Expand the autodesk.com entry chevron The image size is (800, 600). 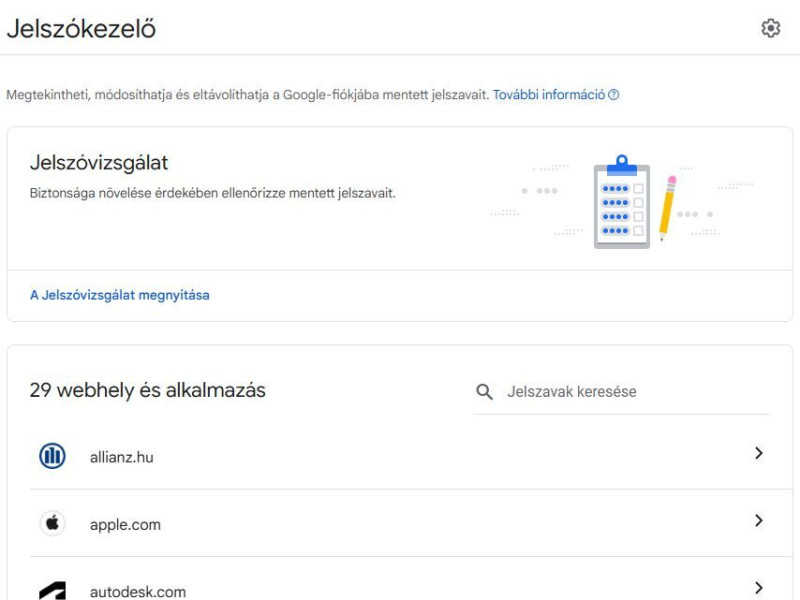click(759, 588)
